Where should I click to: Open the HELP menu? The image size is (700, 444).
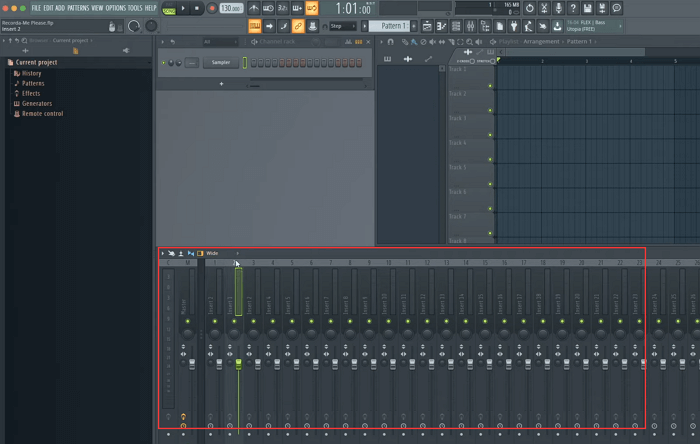click(150, 8)
